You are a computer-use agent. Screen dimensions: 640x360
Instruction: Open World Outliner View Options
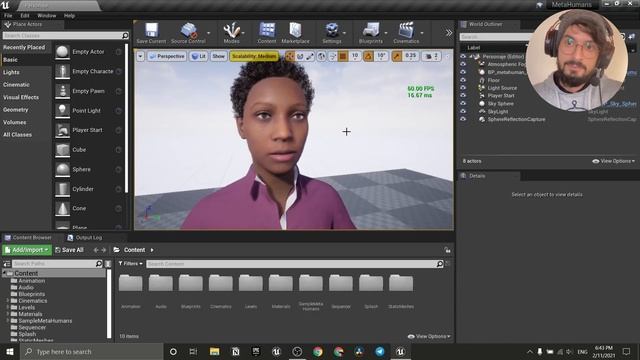614,161
